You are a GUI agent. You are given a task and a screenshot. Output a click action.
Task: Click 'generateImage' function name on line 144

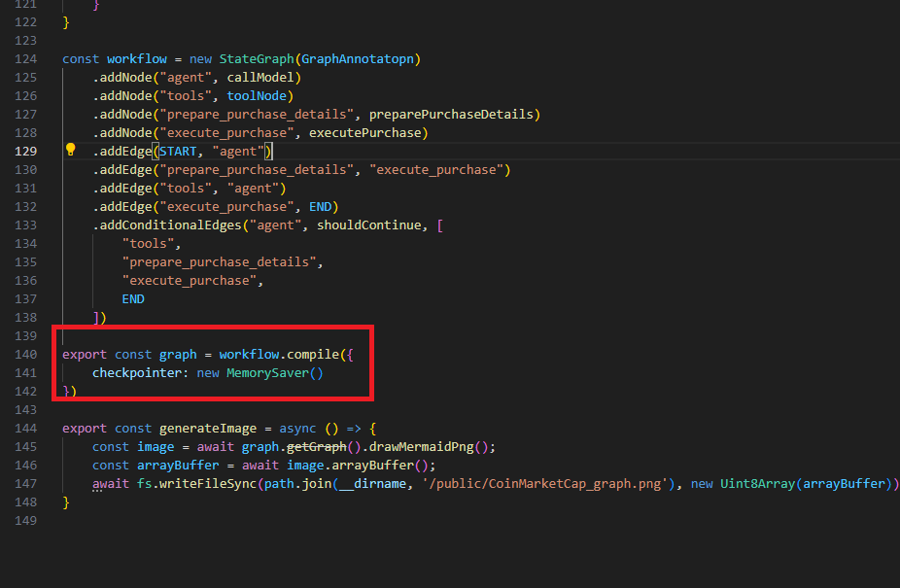click(x=208, y=429)
